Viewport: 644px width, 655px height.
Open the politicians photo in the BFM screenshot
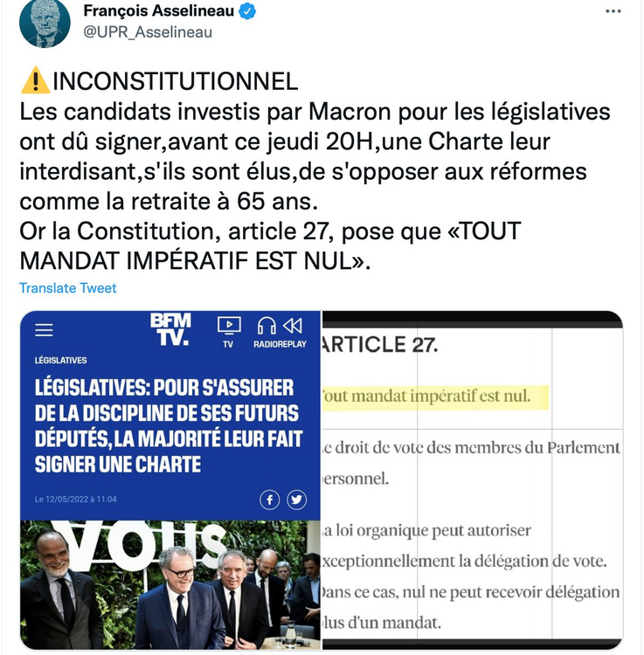[170, 585]
